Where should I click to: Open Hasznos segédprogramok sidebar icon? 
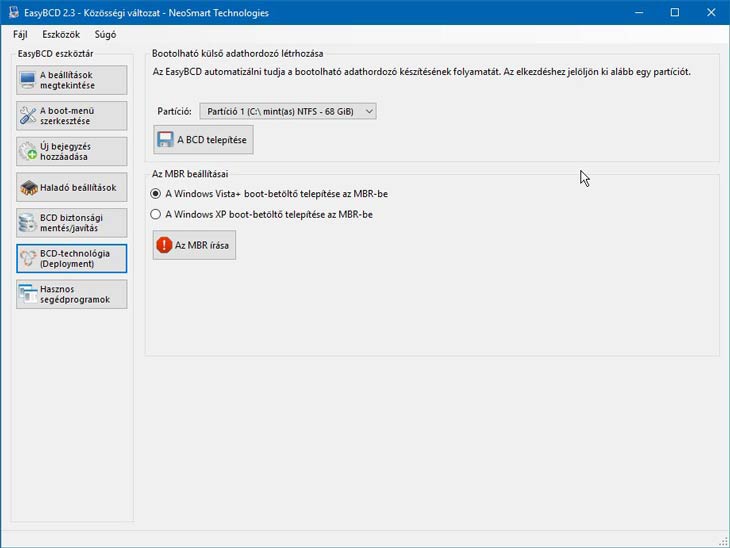point(29,294)
